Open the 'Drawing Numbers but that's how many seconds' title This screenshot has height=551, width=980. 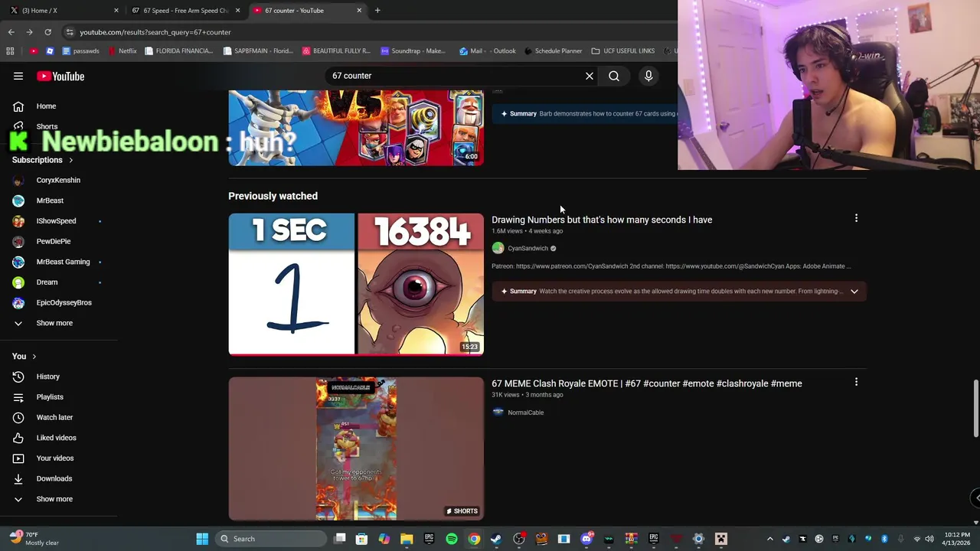(x=602, y=220)
